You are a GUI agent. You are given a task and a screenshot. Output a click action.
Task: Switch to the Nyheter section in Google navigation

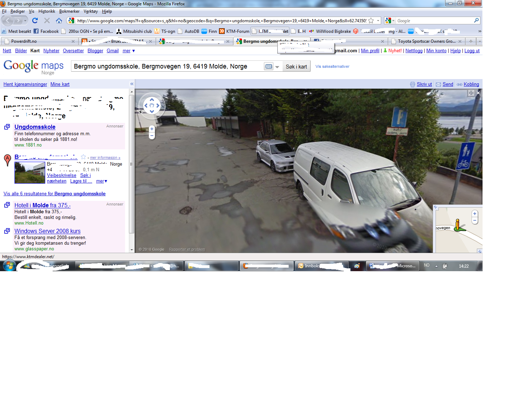[x=51, y=50]
